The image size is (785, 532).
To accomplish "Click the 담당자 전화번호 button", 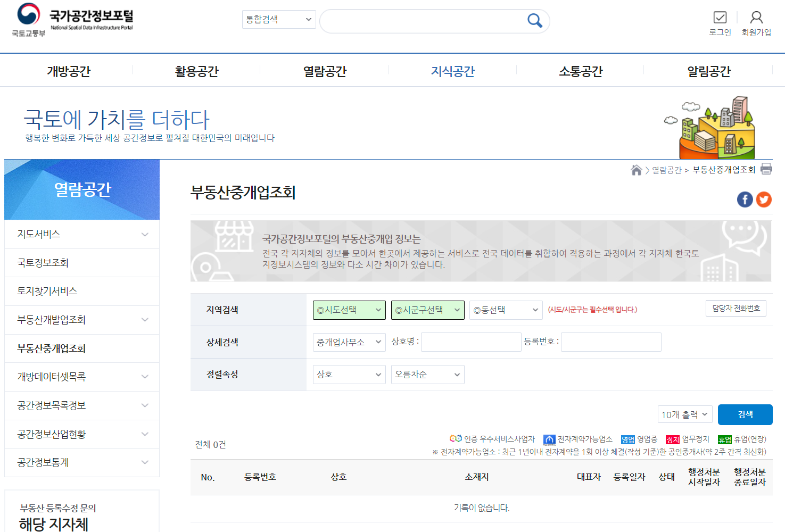I will [737, 308].
